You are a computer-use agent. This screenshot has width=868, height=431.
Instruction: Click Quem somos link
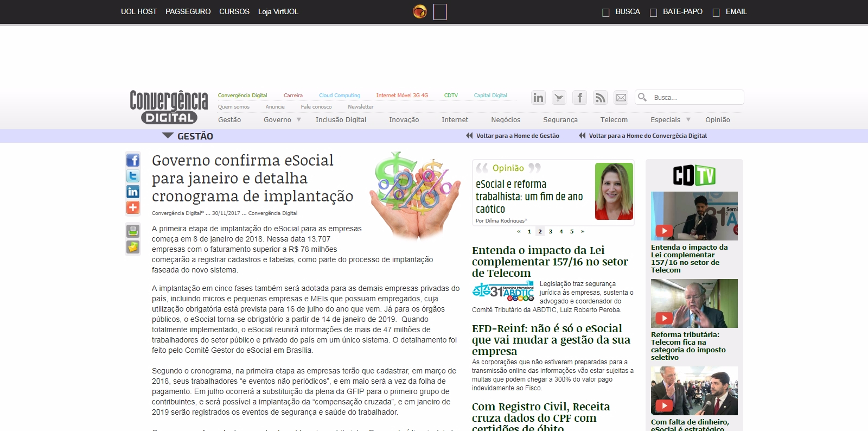pos(234,107)
